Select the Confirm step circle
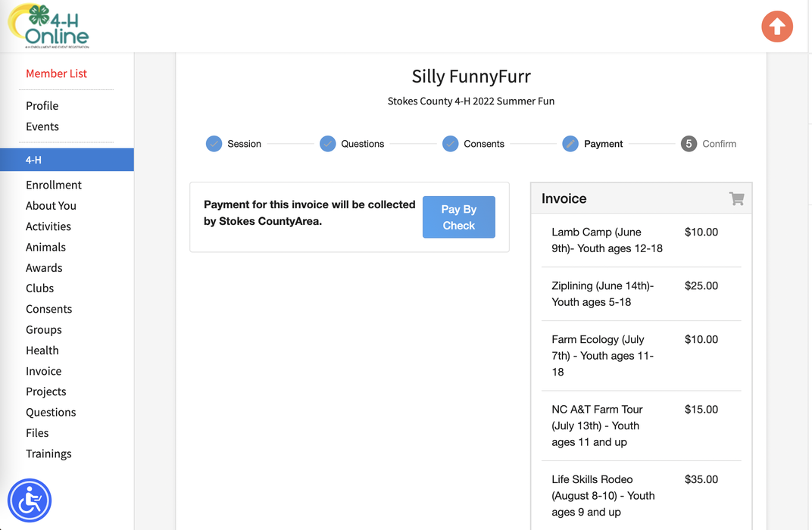 coord(688,143)
